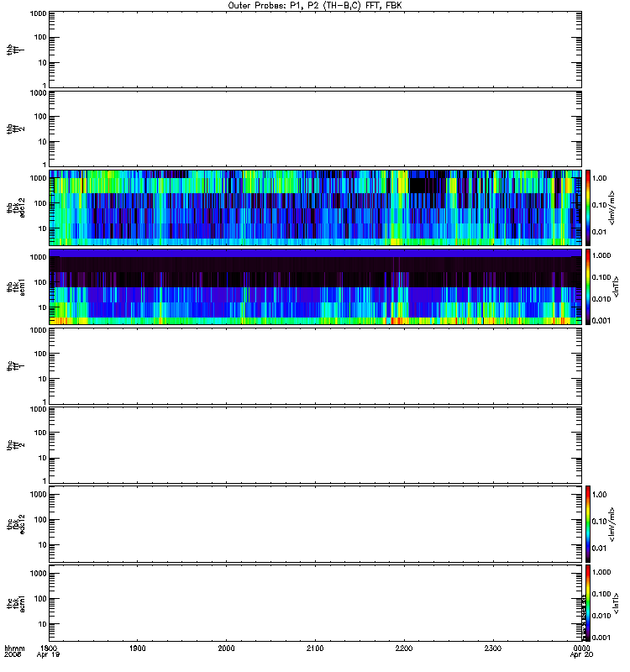Click '0.001' on the thb scm1 color bar
Screen dimensions: 630x672
[601, 321]
